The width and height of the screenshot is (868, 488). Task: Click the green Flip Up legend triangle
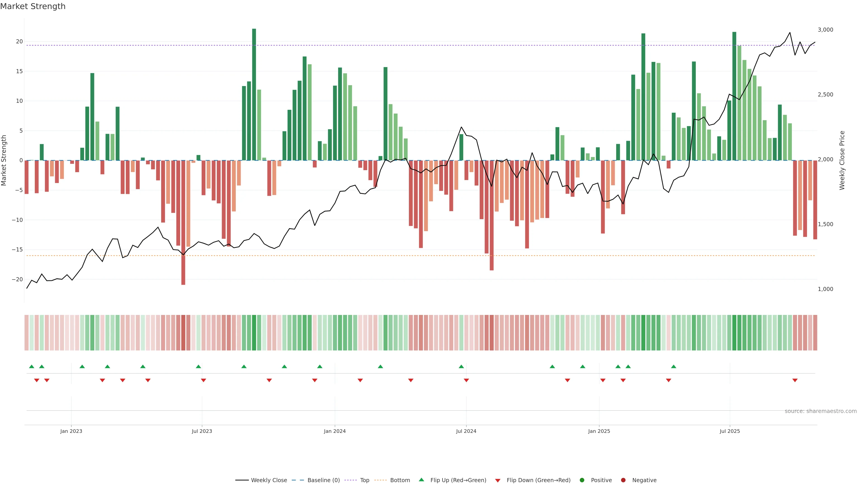click(421, 480)
